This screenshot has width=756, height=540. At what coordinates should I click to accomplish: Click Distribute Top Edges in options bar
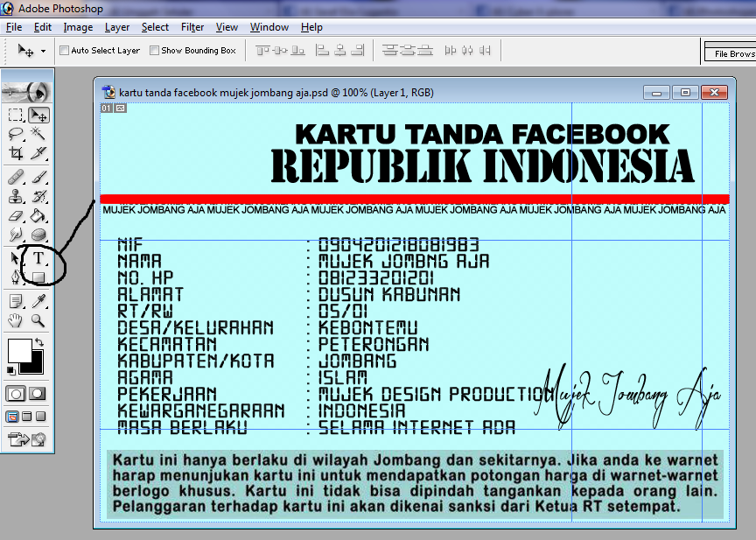pyautogui.click(x=390, y=50)
